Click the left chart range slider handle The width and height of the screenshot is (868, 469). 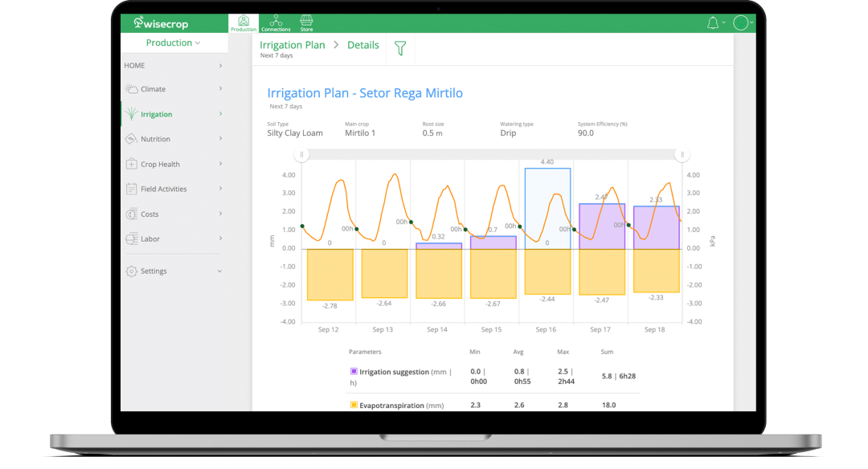pos(302,155)
